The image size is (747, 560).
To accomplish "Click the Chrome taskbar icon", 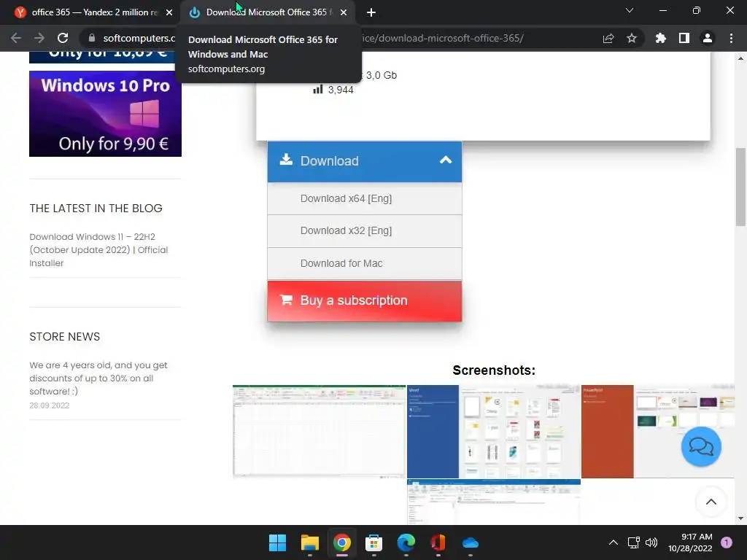I will pos(341,542).
